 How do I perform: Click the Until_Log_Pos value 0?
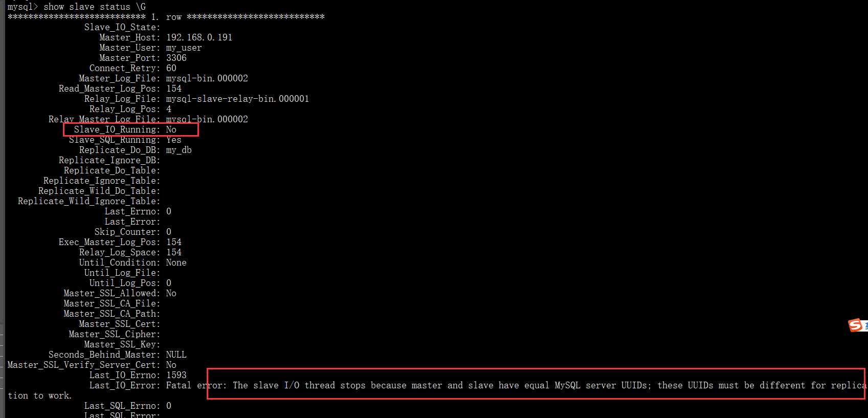tap(169, 283)
